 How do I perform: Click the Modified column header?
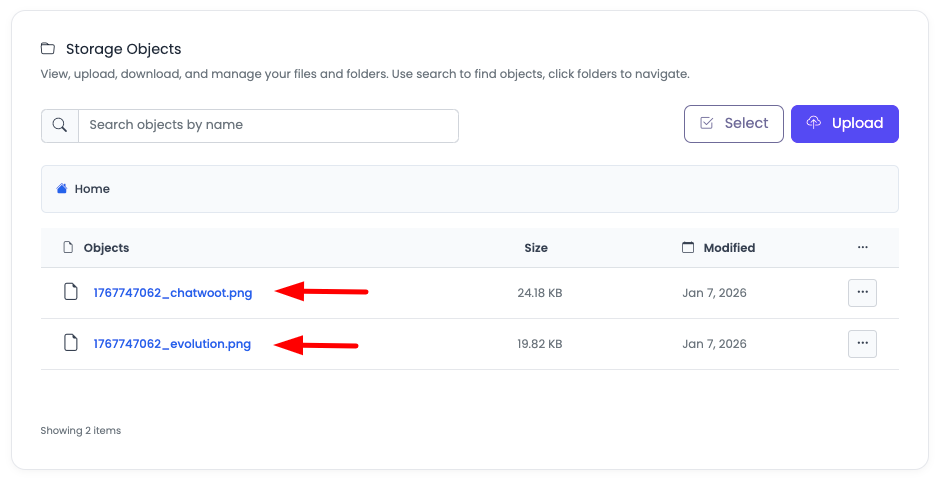click(x=729, y=248)
